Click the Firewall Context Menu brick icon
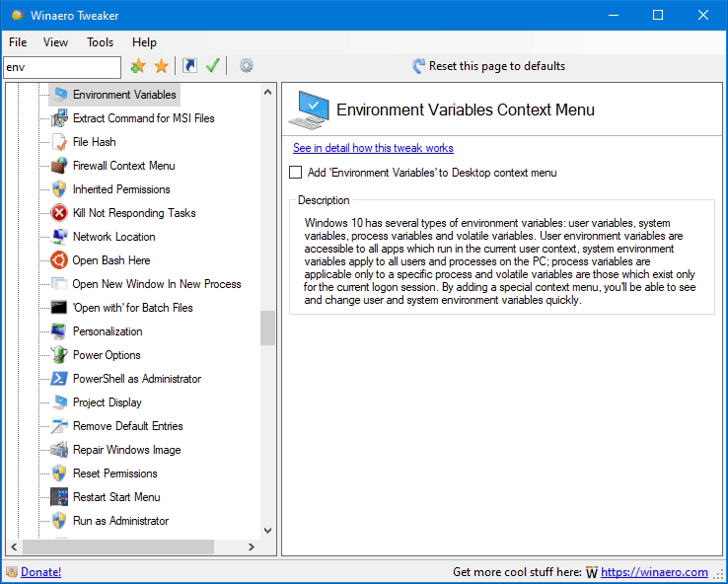 pos(59,166)
